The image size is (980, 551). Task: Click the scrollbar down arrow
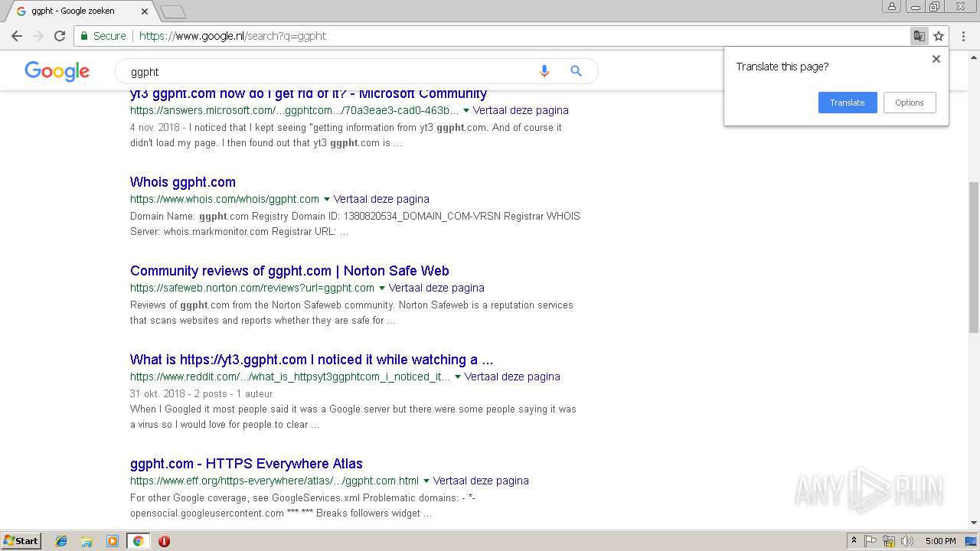pos(973,523)
